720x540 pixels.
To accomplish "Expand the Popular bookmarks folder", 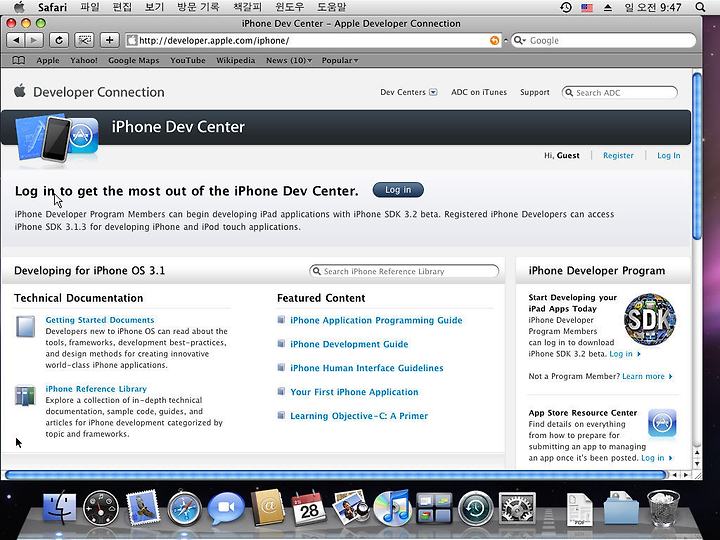I will coord(340,60).
